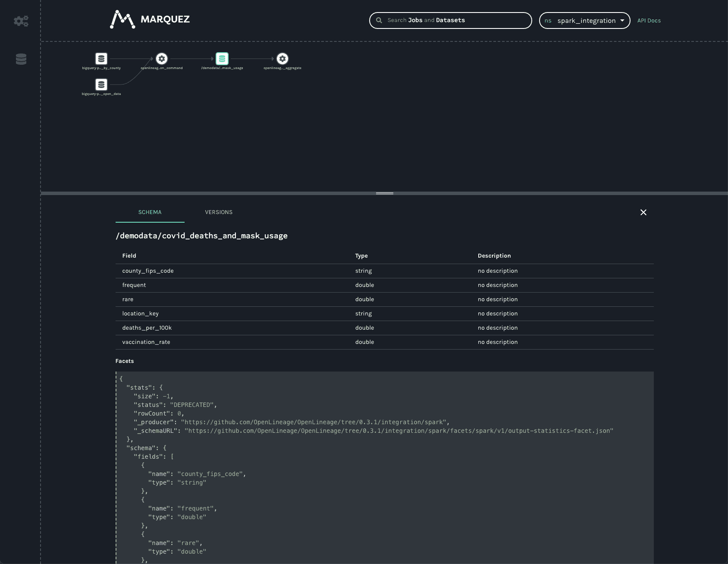Click the Marquez logo
728x564 pixels.
(x=150, y=19)
